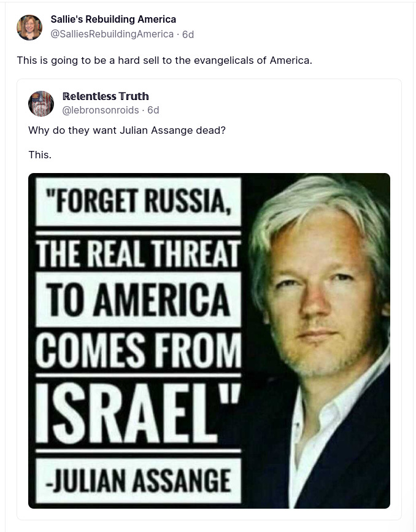Click the Relentless Truth display name

106,96
